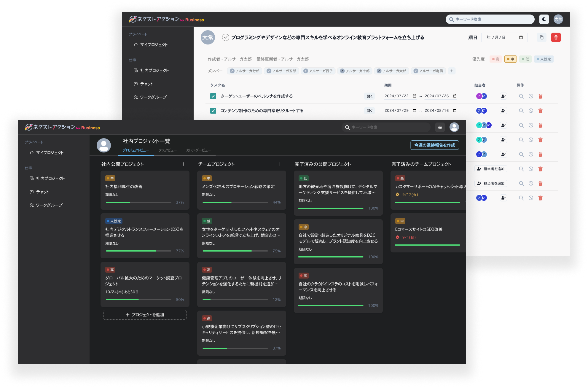The image size is (588, 388).
Task: Select チャット in back window sidebar
Action: pyautogui.click(x=144, y=84)
